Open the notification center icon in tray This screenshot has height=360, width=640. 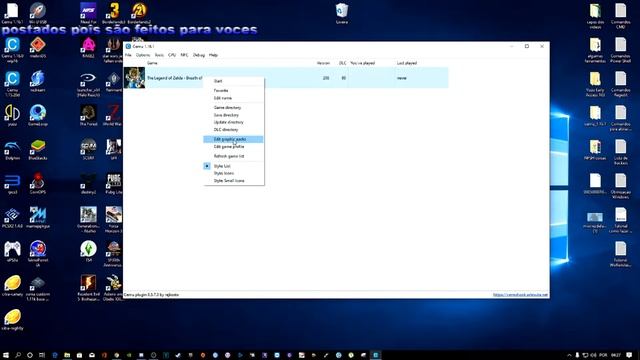pyautogui.click(x=629, y=355)
